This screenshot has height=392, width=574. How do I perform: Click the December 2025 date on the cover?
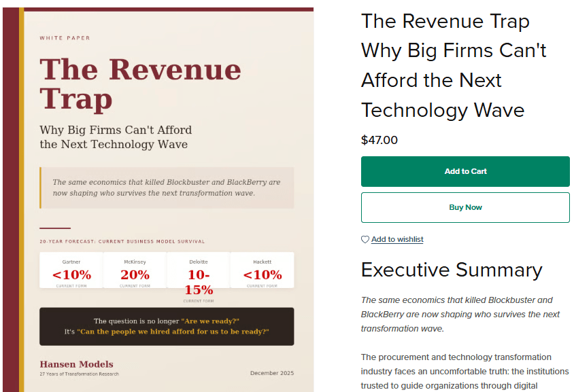272,373
